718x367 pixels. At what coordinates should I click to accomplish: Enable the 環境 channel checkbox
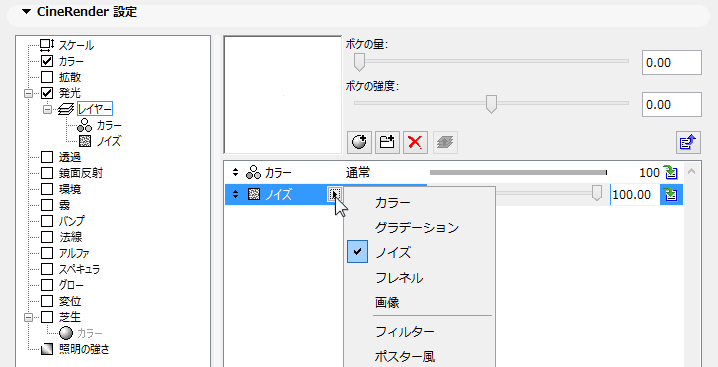(x=47, y=189)
